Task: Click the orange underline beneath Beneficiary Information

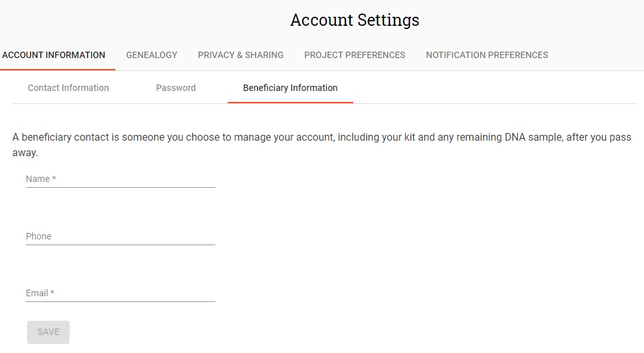Action: click(290, 103)
